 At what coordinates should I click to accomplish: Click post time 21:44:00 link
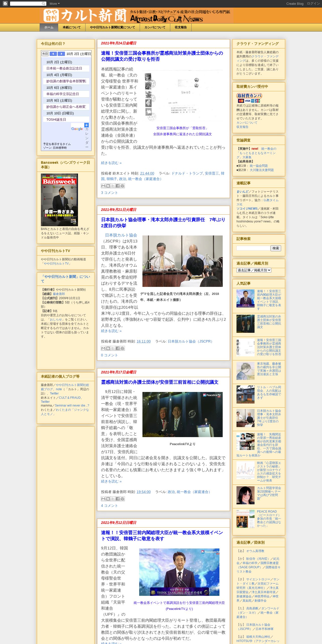pyautogui.click(x=147, y=174)
